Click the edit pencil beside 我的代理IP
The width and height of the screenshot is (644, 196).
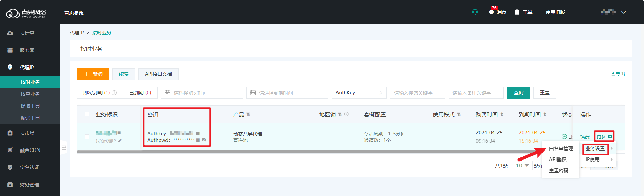click(120, 141)
